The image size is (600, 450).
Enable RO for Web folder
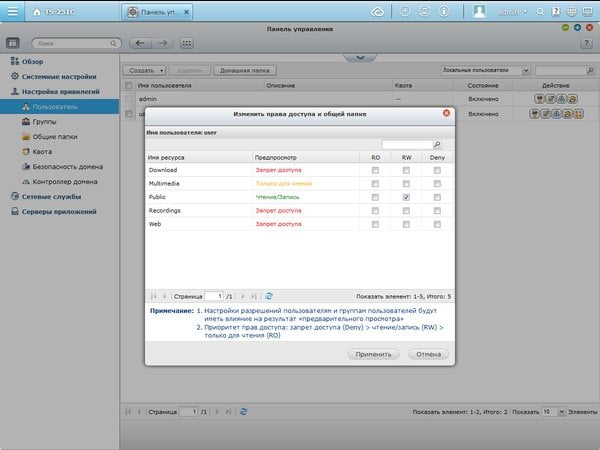coord(375,224)
